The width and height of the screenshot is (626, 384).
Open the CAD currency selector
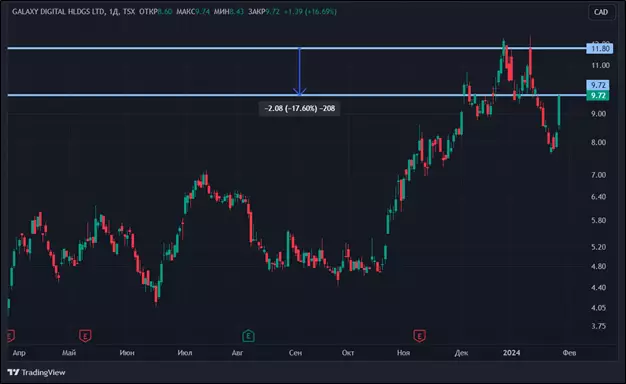[x=601, y=12]
